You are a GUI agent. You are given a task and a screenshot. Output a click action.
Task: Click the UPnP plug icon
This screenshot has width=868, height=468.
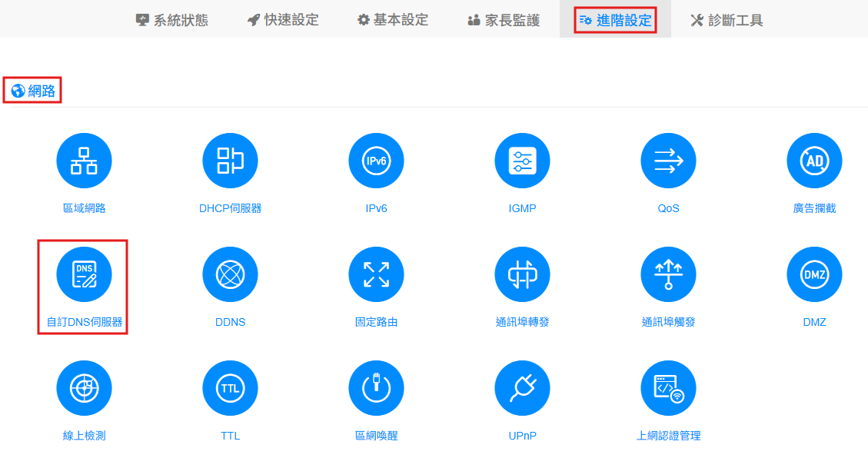pyautogui.click(x=522, y=388)
